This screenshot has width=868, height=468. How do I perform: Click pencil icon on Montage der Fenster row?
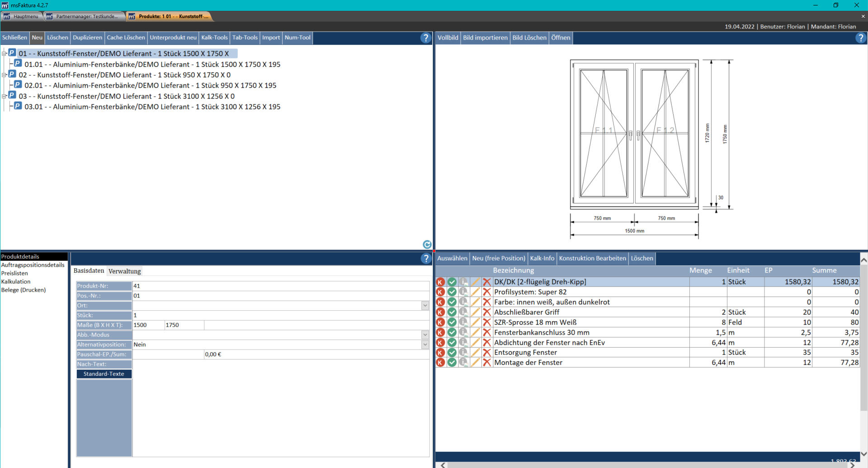pos(475,363)
